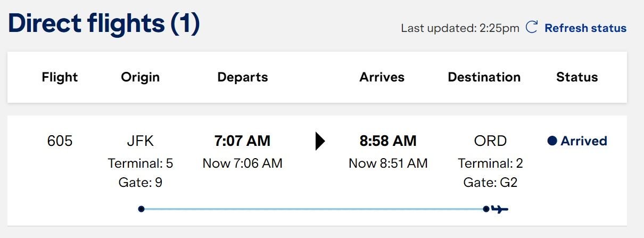This screenshot has width=644, height=238.
Task: Select flight number 605
Action: pyautogui.click(x=60, y=141)
